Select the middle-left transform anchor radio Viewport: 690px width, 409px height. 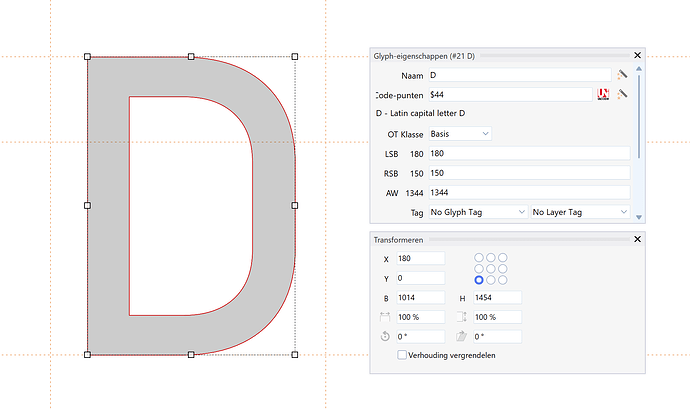[x=479, y=269]
